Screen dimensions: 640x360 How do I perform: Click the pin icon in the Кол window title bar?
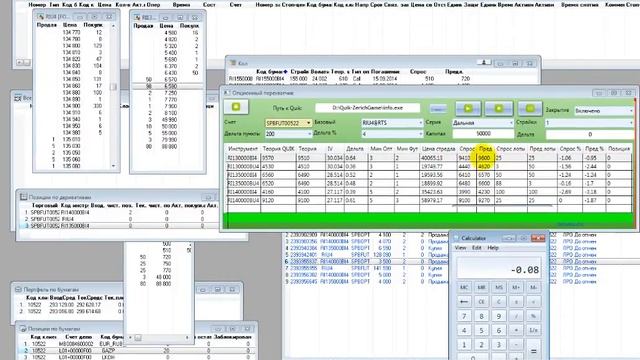click(484, 62)
